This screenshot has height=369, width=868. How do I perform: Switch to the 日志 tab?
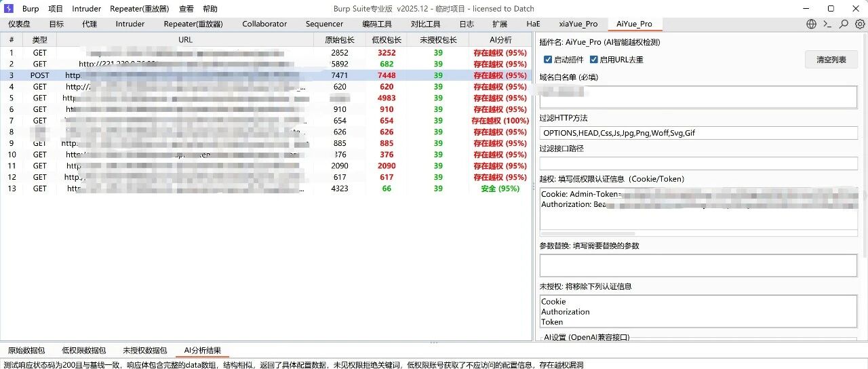point(467,24)
